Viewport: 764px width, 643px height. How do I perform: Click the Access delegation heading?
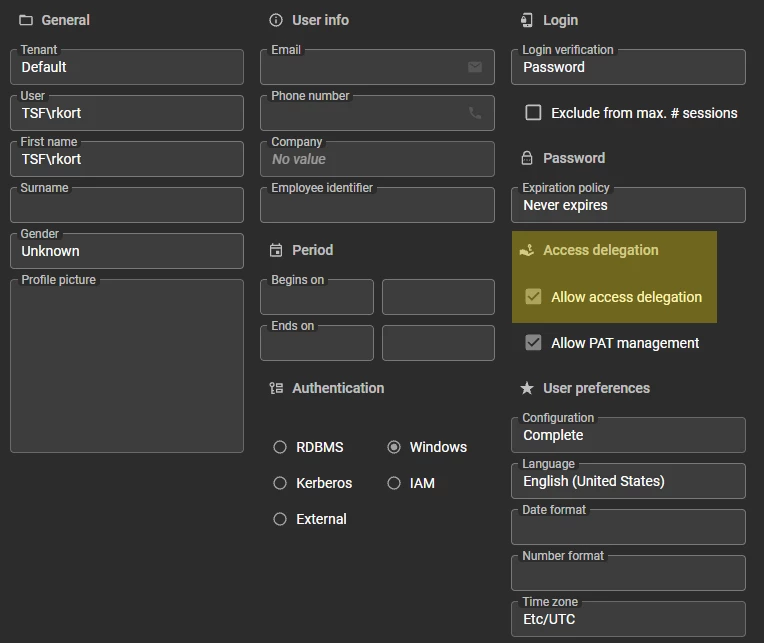tap(600, 250)
